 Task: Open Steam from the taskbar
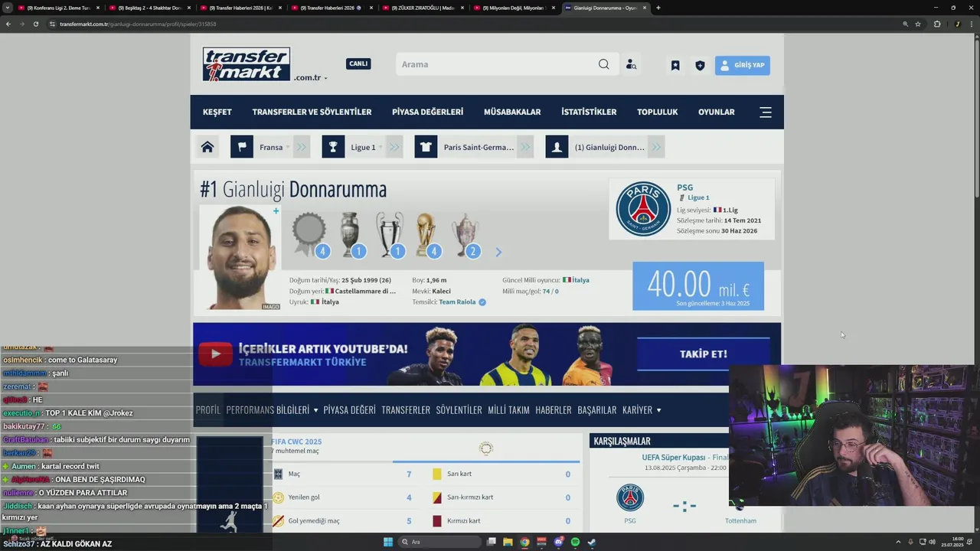[592, 542]
